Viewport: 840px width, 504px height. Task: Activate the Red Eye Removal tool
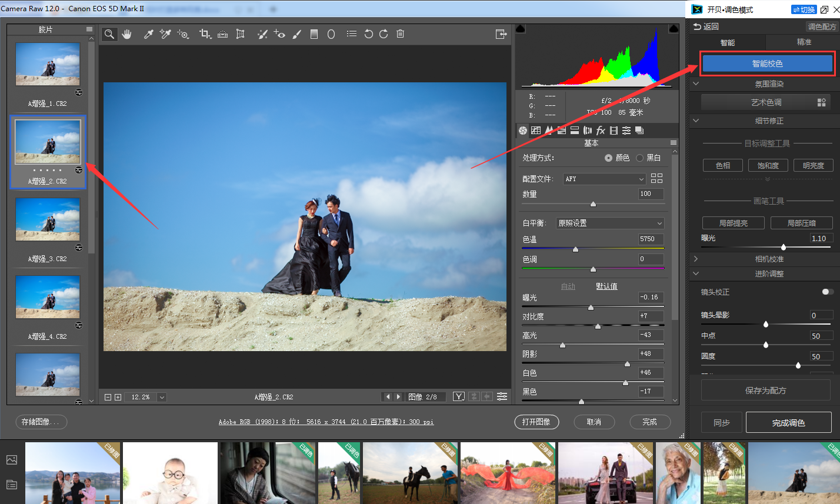(279, 34)
